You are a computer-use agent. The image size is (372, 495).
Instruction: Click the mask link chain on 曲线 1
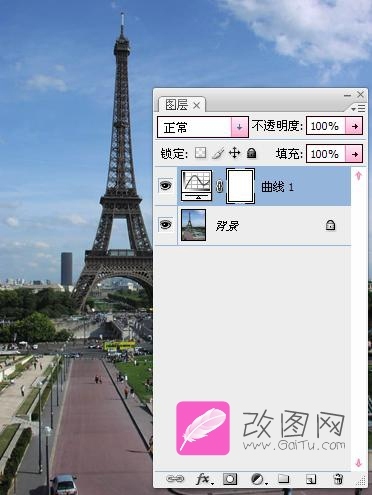click(219, 186)
